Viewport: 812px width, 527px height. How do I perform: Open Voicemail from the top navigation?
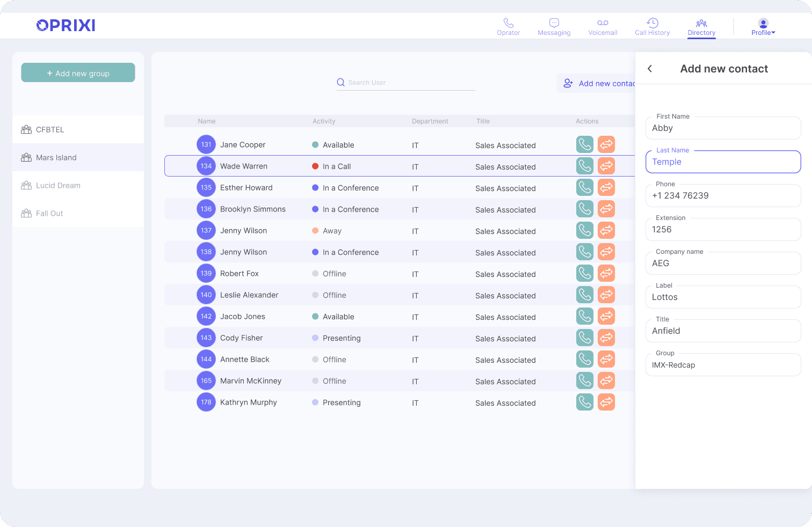click(603, 27)
